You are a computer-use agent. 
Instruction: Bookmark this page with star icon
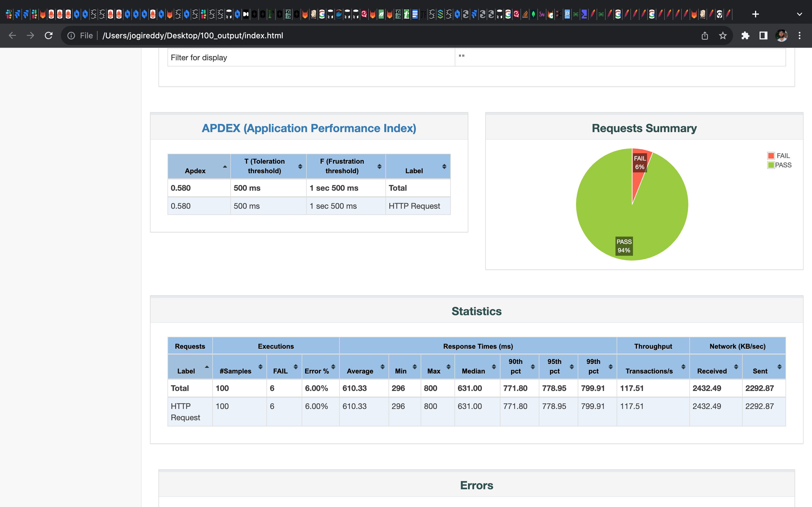pyautogui.click(x=723, y=35)
